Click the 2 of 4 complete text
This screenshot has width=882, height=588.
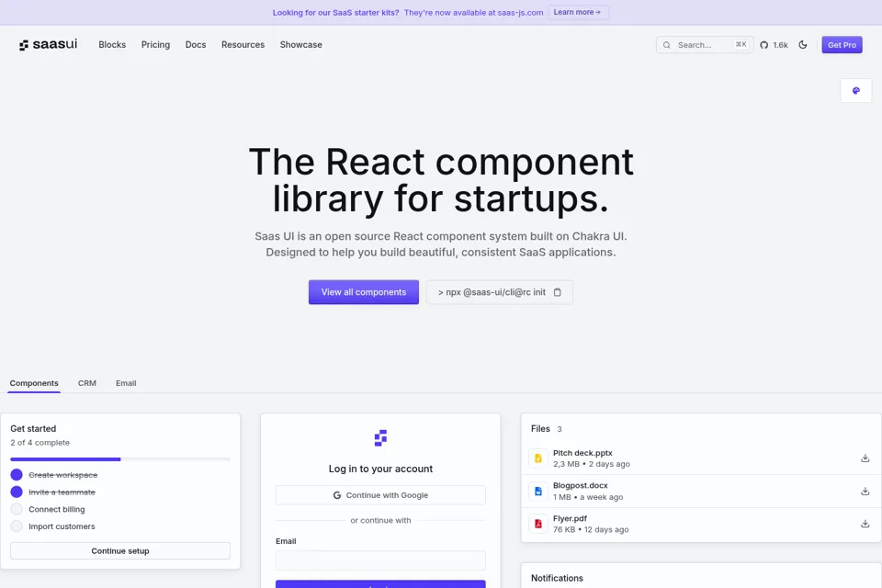coord(40,443)
